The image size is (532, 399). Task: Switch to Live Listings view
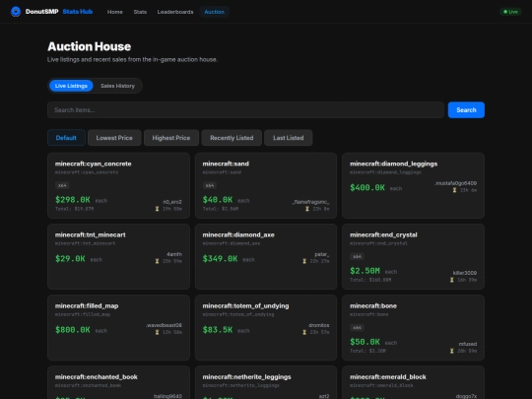(71, 86)
